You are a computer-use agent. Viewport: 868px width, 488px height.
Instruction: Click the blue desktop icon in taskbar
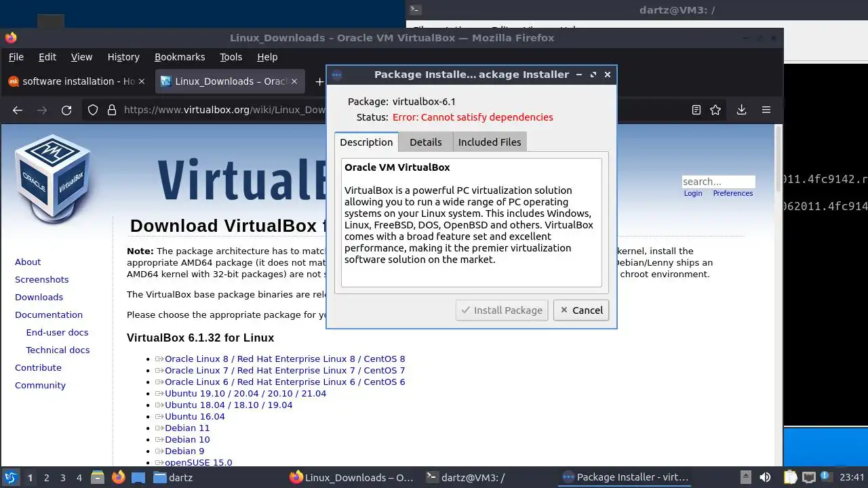point(138,478)
